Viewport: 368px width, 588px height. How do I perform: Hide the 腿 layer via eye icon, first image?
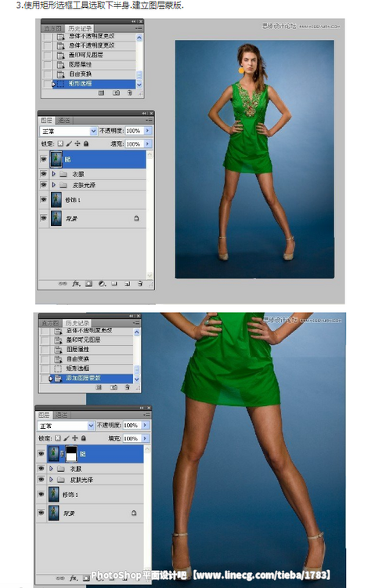(44, 159)
